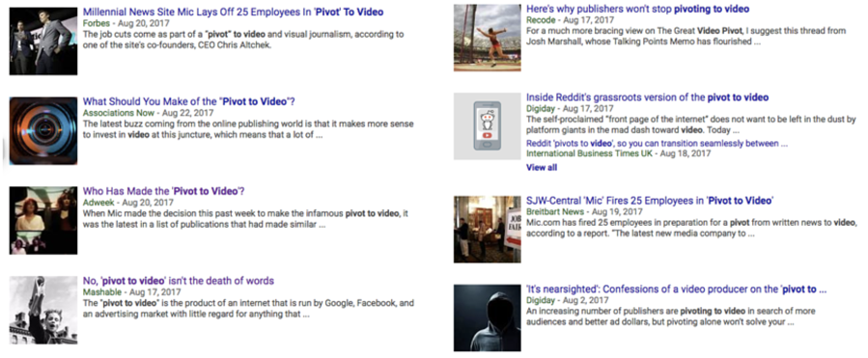868x358 pixels.
Task: Click the snippet mentioning CEO Chris Altchek
Action: click(243, 40)
